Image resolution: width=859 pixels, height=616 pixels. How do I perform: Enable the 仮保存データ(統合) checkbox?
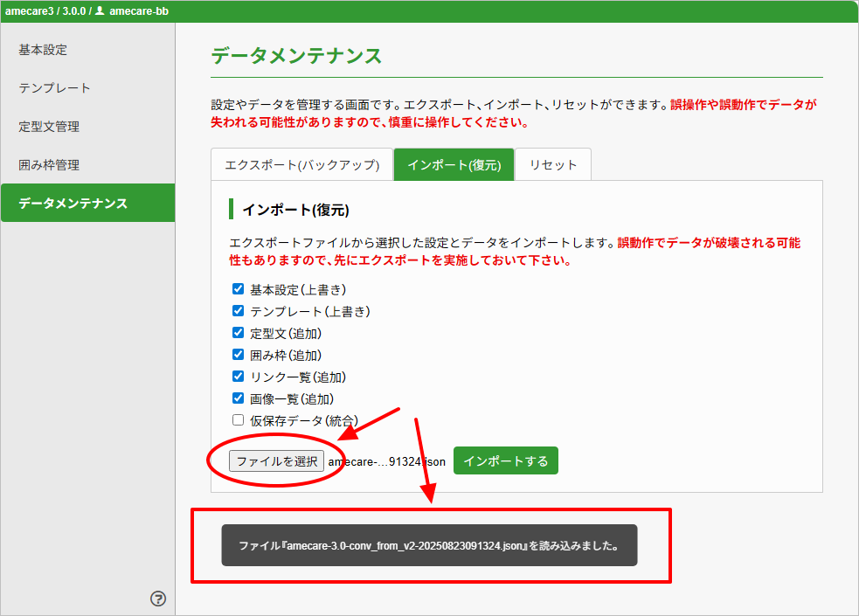coord(238,420)
